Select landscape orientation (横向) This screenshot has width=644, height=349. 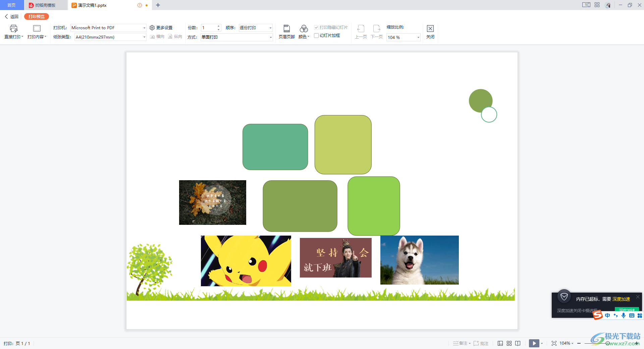[157, 37]
